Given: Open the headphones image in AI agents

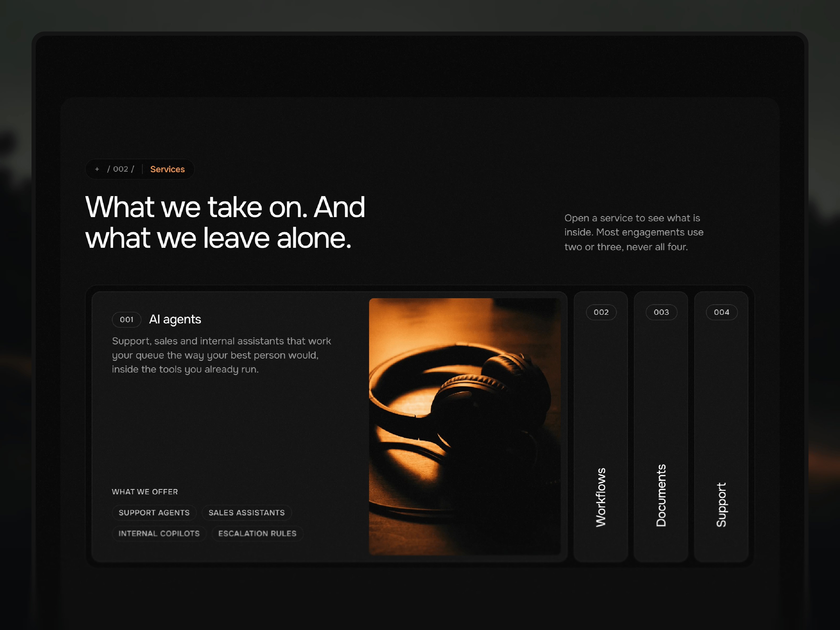Looking at the screenshot, I should click(x=464, y=427).
